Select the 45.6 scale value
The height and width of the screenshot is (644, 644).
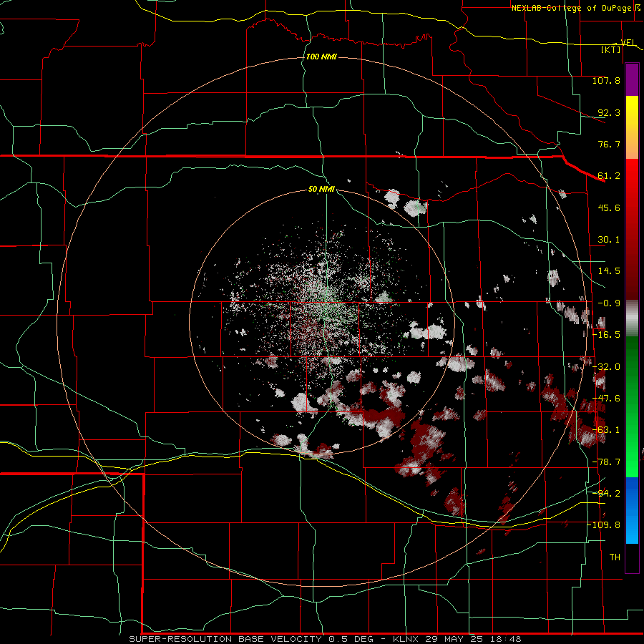609,208
